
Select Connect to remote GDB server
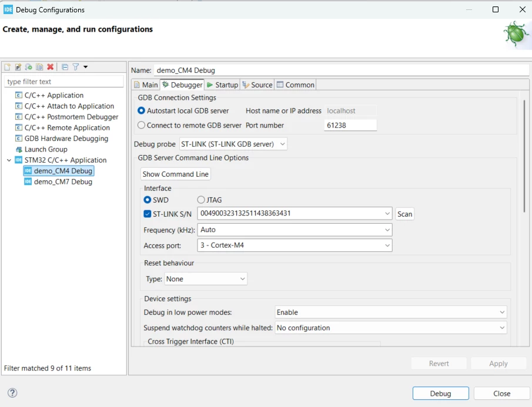(x=189, y=125)
